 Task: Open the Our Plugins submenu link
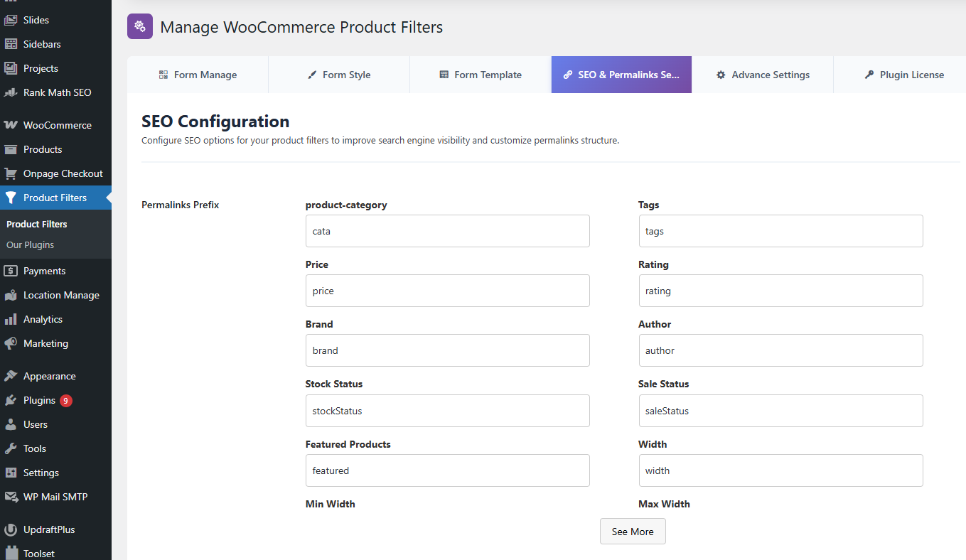coord(31,244)
